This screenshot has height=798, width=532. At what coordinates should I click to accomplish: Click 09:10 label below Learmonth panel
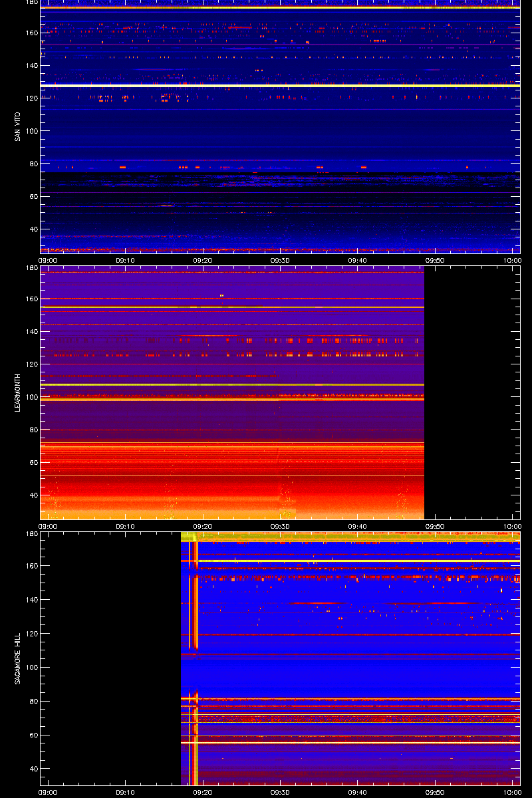tap(125, 526)
